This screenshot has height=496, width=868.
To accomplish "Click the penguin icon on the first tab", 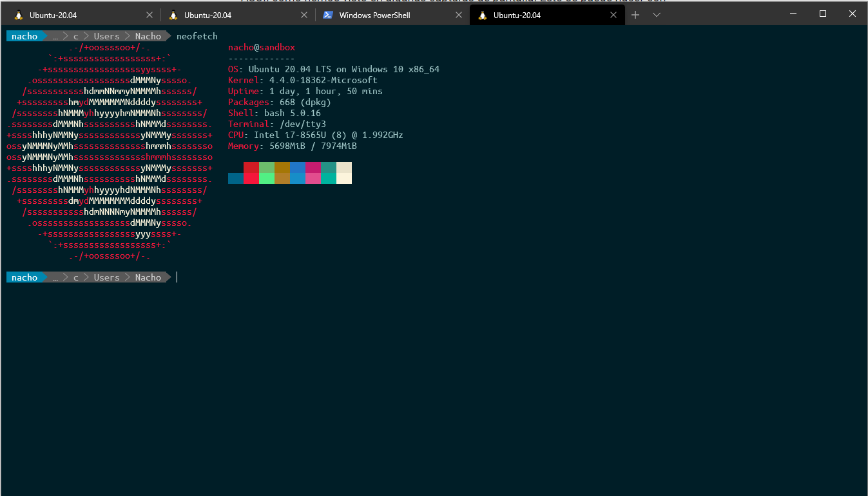I will [x=18, y=15].
